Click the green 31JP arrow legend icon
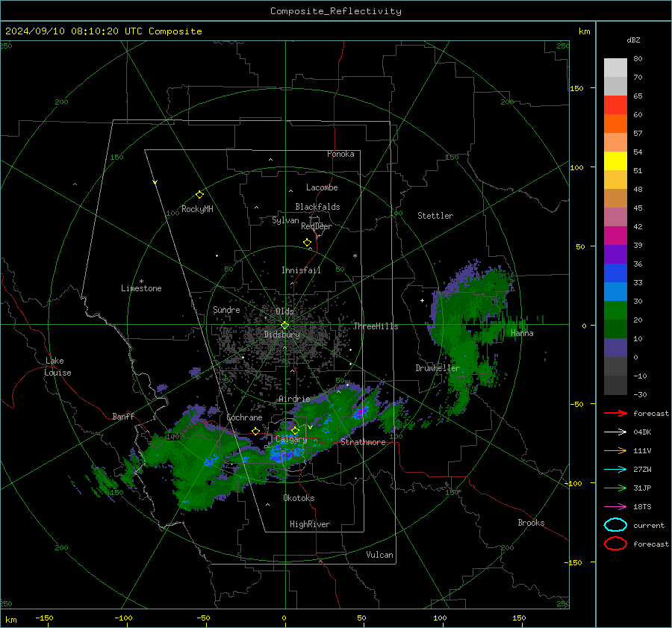The height and width of the screenshot is (628, 672). (615, 488)
